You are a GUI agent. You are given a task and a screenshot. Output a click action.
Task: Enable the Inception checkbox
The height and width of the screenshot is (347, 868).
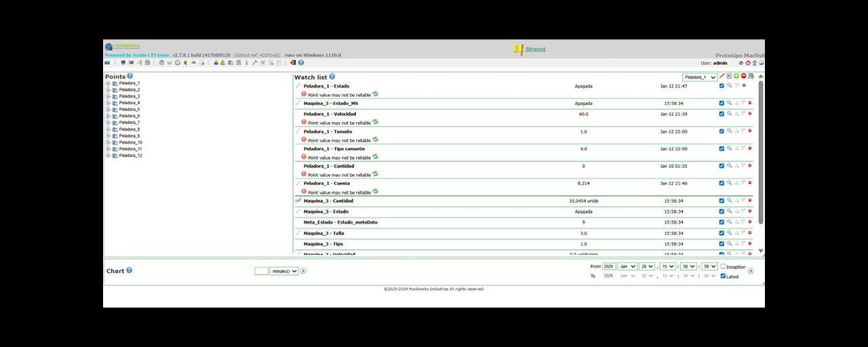coord(724,266)
